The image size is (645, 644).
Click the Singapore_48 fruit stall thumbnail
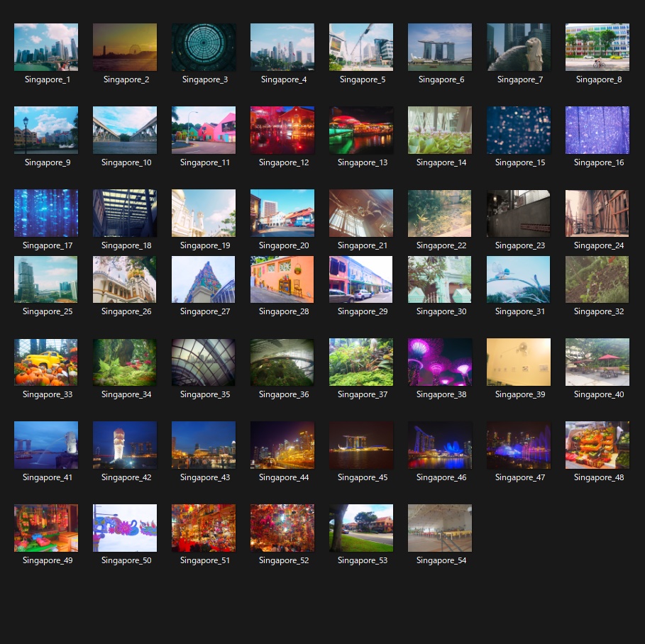pyautogui.click(x=597, y=445)
